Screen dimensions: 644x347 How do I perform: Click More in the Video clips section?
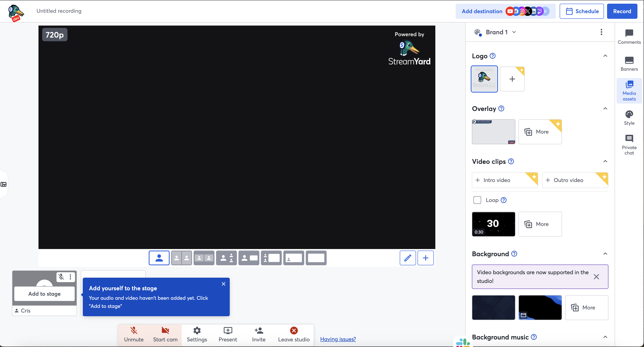pyautogui.click(x=540, y=224)
